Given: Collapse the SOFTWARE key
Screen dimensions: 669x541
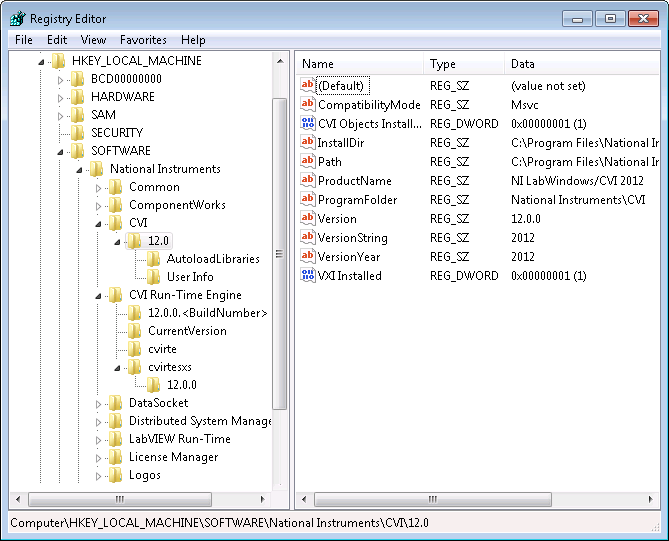Looking at the screenshot, I should [60, 152].
